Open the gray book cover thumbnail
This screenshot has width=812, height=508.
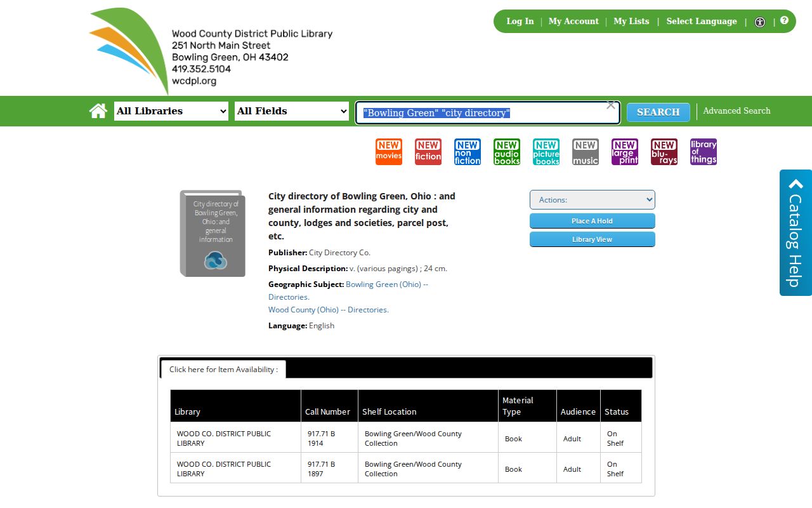click(x=213, y=233)
